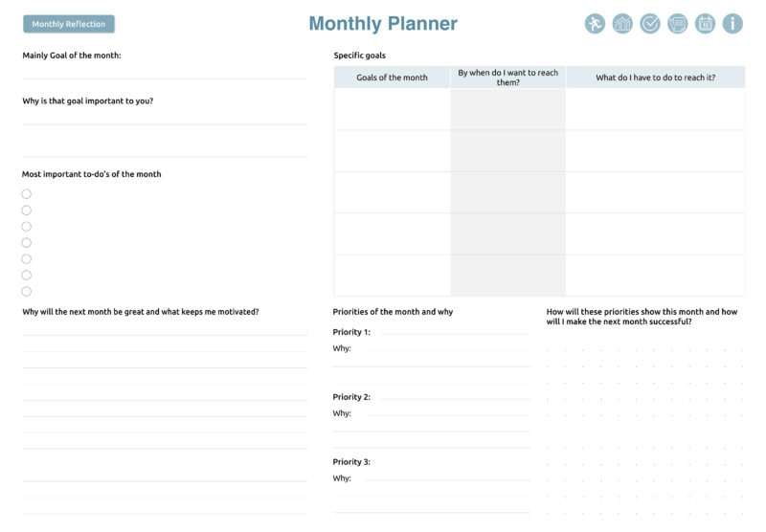The height and width of the screenshot is (532, 766).
Task: Select the last to-do circle
Action: click(27, 292)
